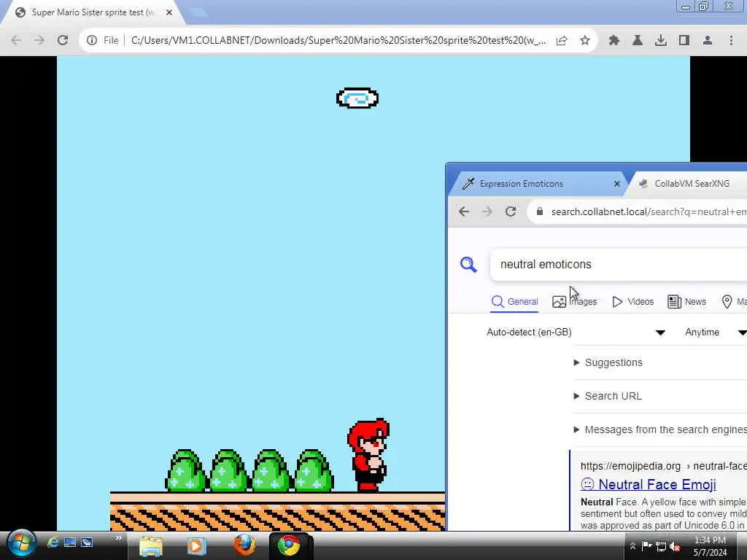Select Chrome in the taskbar
Image resolution: width=747 pixels, height=560 pixels.
tap(290, 545)
